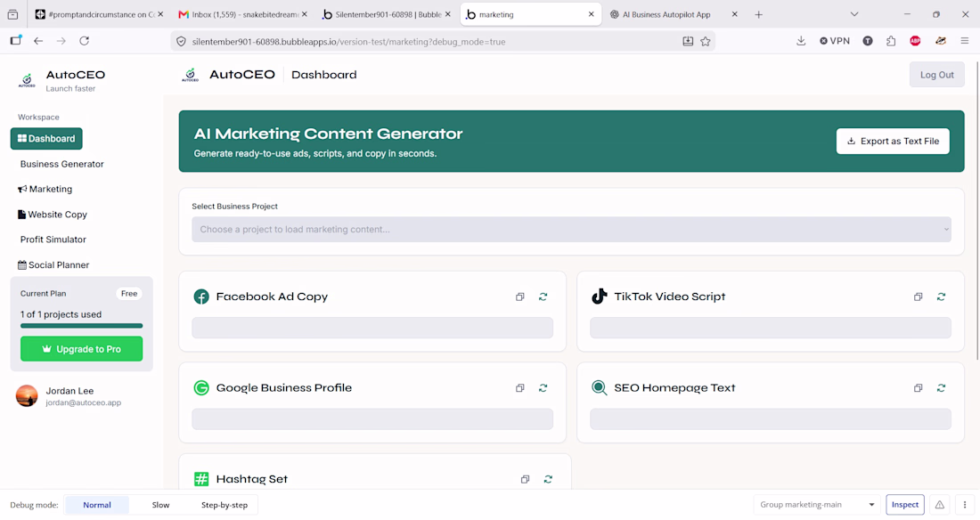Click the Export as Text File button
This screenshot has width=980, height=520.
pyautogui.click(x=893, y=142)
